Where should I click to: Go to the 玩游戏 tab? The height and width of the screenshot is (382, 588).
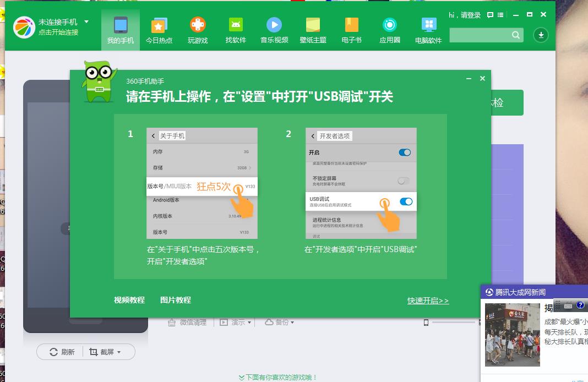pyautogui.click(x=198, y=30)
